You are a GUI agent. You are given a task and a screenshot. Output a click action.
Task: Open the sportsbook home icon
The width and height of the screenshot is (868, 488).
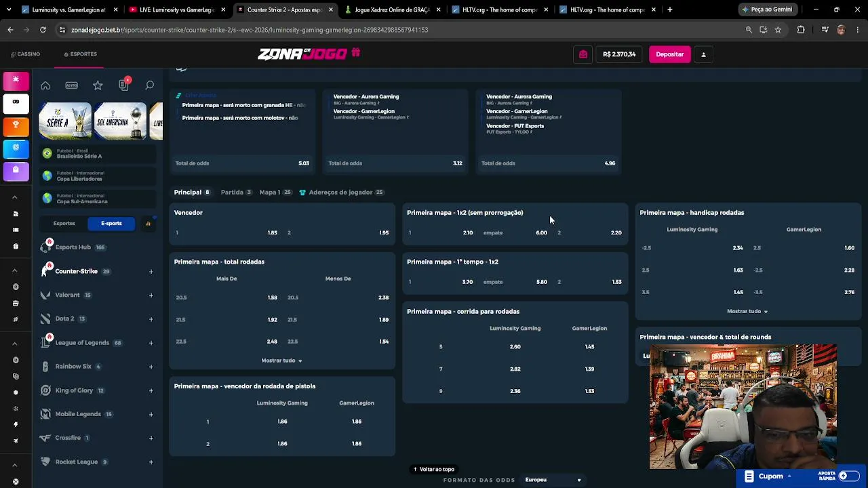(45, 85)
